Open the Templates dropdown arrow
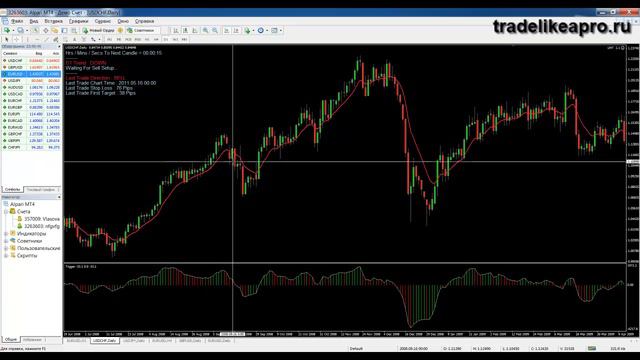Image resolution: width=640 pixels, height=360 pixels. click(280, 30)
